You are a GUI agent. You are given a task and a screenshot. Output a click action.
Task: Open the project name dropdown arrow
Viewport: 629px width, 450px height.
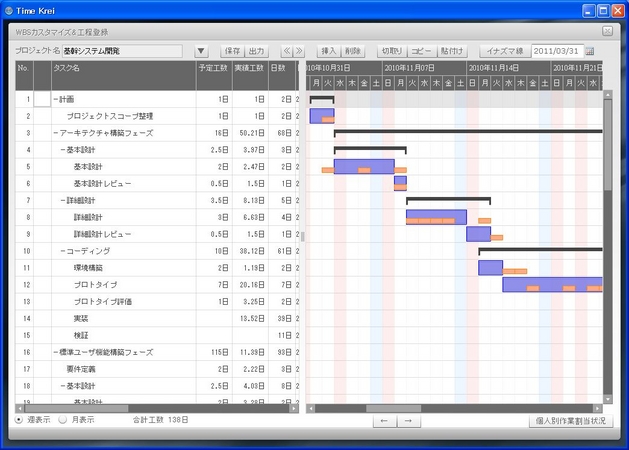pyautogui.click(x=201, y=51)
